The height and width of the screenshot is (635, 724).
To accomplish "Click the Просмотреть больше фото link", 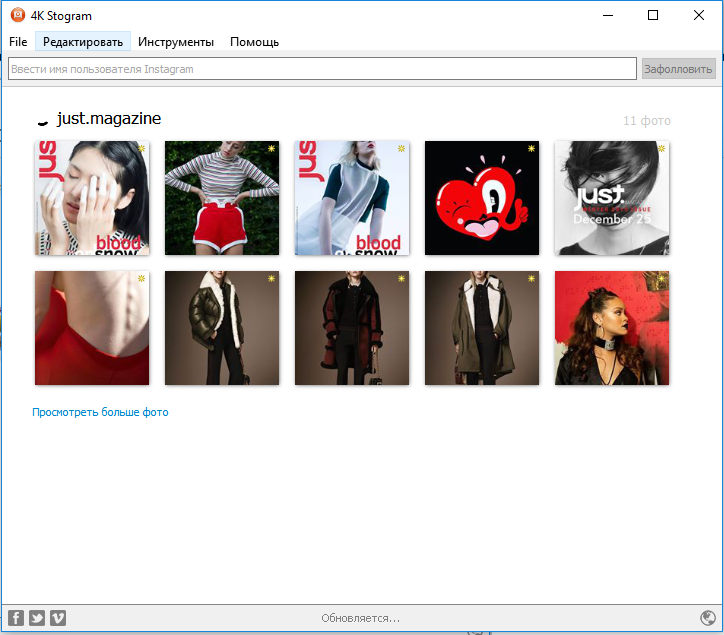I will coord(100,412).
